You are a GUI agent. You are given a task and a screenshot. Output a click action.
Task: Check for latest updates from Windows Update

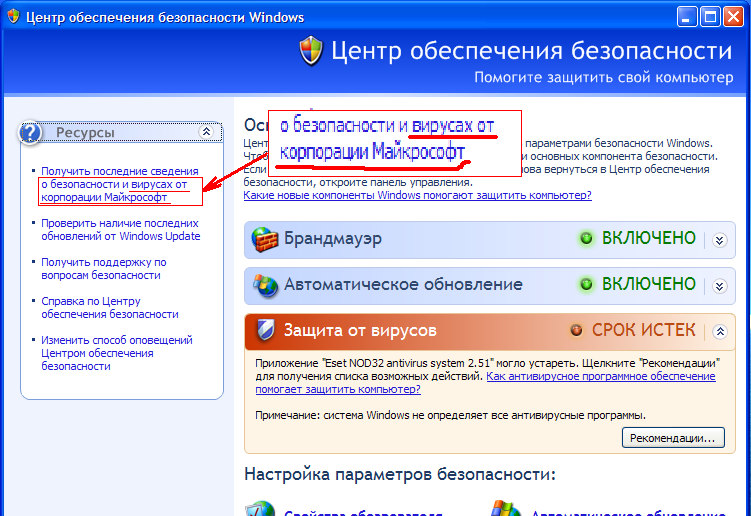coord(120,230)
